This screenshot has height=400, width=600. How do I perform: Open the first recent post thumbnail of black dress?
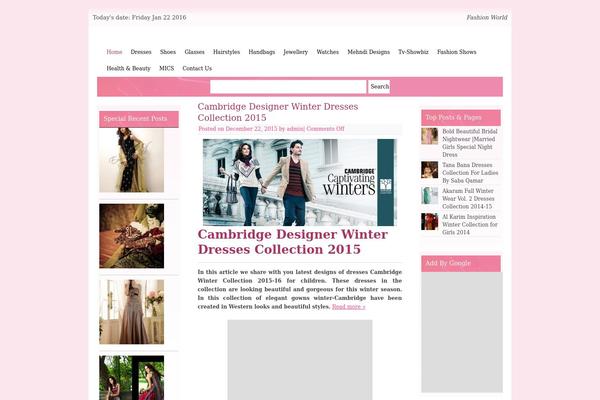132,160
